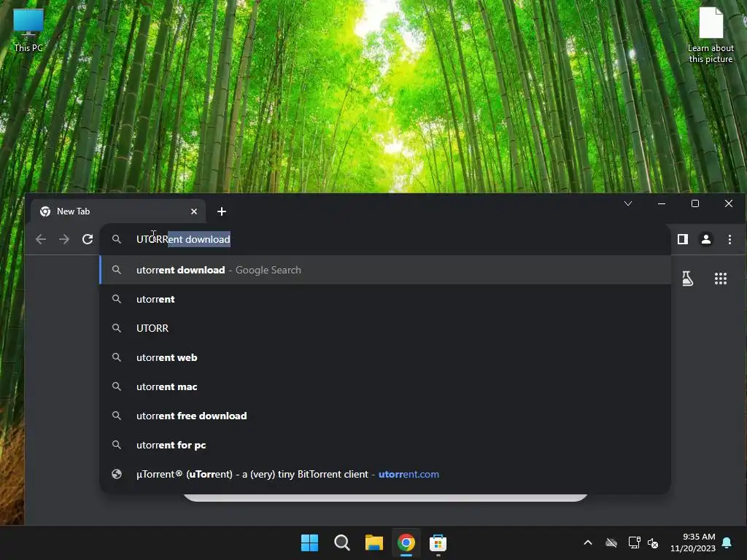Go forward using Chrome's forward arrow

64,239
